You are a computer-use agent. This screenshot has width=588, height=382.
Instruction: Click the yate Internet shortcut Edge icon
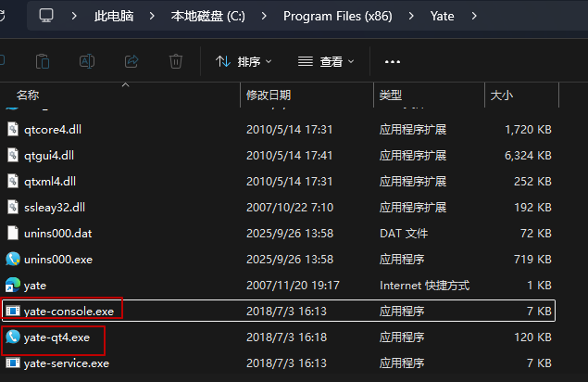pos(13,285)
